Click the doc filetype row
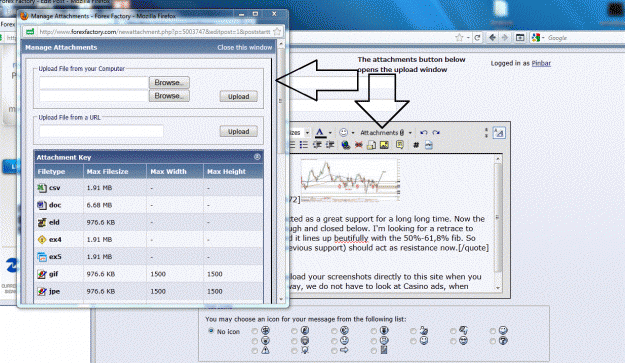The height and width of the screenshot is (363, 625). [x=149, y=205]
